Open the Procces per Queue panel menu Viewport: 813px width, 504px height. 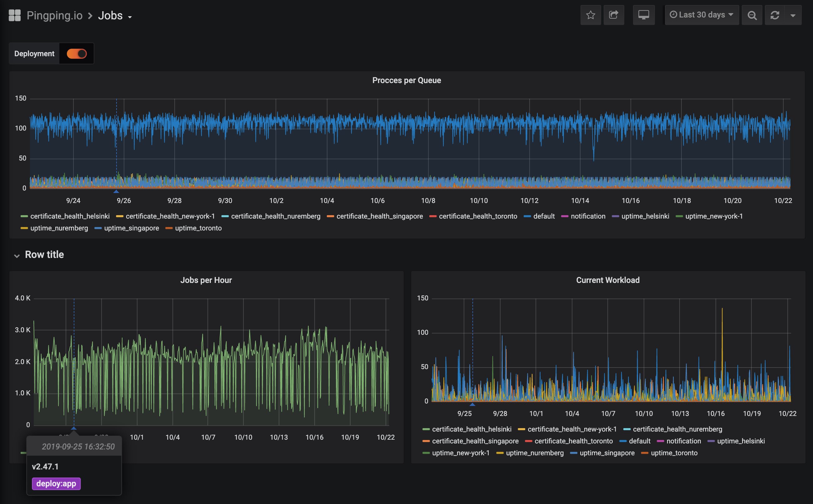[406, 80]
